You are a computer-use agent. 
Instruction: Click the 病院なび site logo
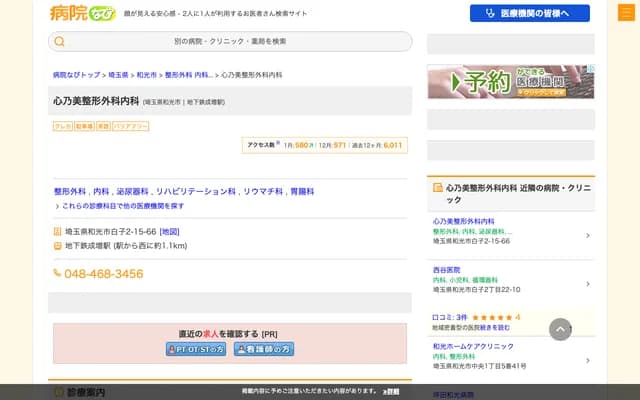pos(82,13)
